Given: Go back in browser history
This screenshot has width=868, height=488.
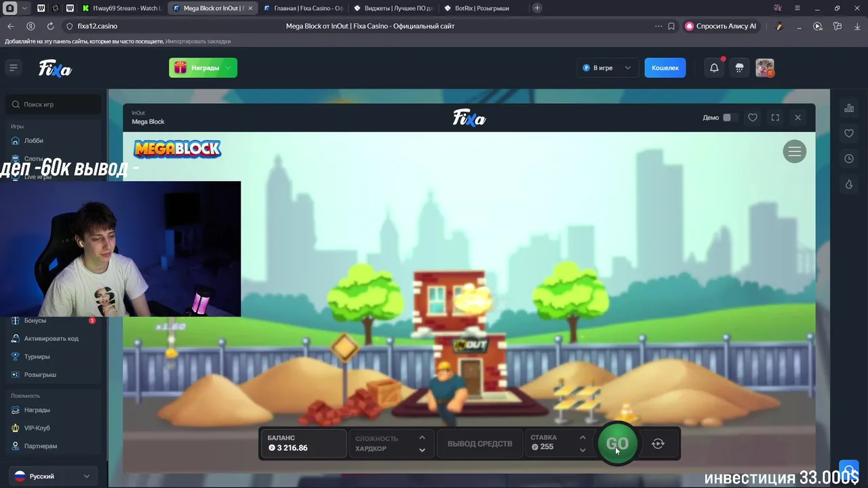Looking at the screenshot, I should pos(10,26).
